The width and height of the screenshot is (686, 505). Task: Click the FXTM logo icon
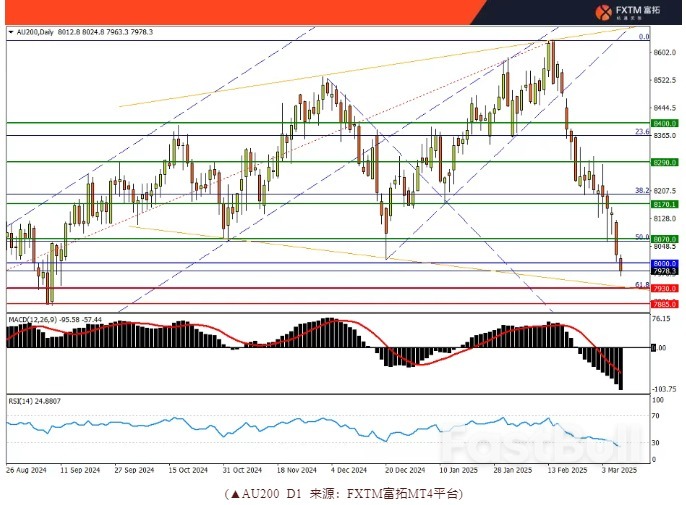point(603,13)
